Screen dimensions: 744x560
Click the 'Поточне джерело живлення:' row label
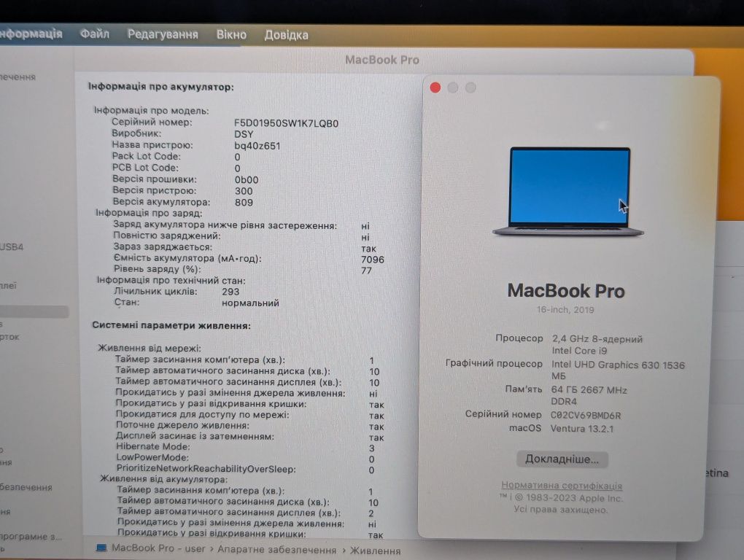point(182,425)
